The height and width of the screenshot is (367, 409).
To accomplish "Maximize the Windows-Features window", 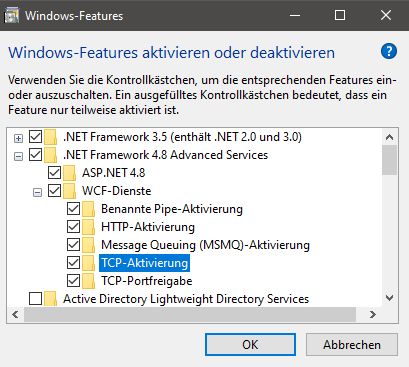I will coord(340,15).
